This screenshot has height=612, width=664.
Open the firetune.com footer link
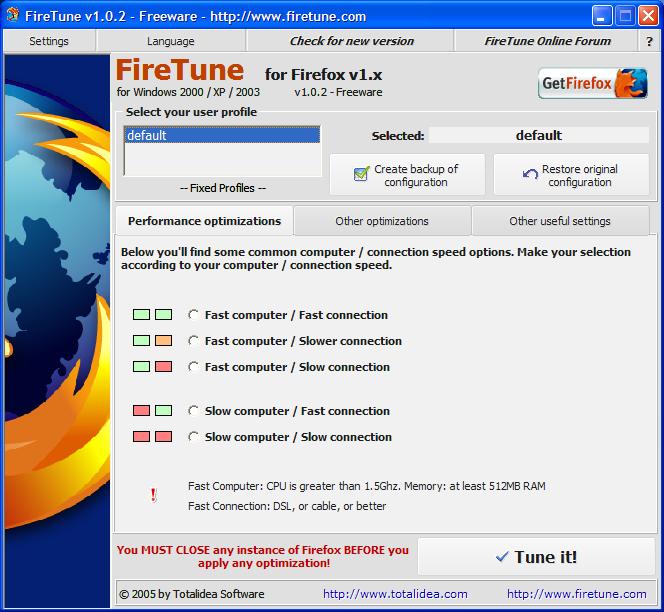point(576,594)
